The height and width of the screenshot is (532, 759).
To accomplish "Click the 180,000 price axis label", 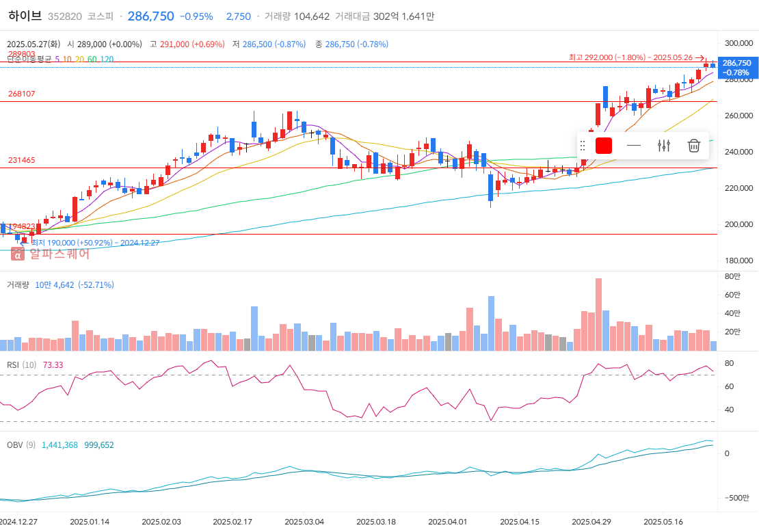I will pos(738,261).
